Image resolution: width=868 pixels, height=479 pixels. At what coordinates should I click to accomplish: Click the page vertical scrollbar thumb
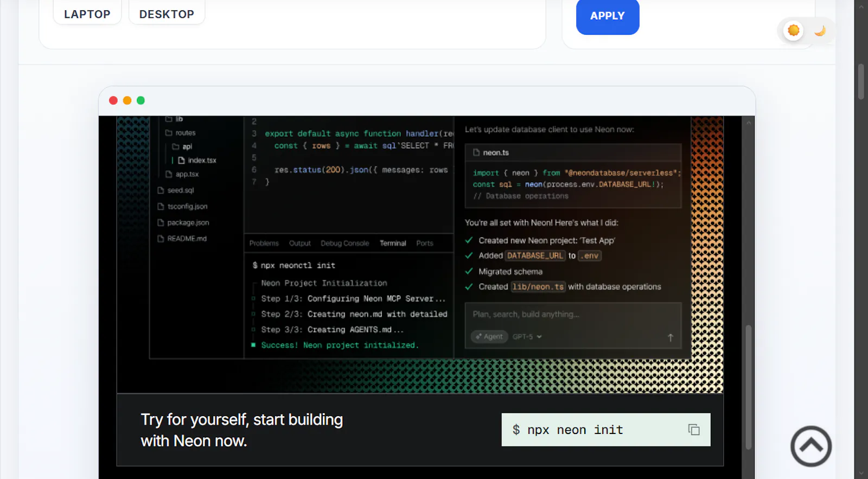(x=861, y=81)
